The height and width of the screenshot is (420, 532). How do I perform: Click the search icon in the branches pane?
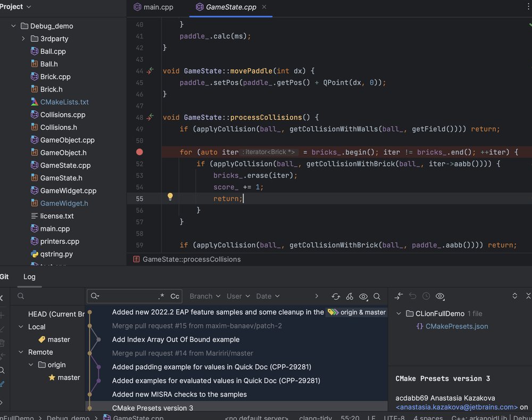pyautogui.click(x=21, y=296)
